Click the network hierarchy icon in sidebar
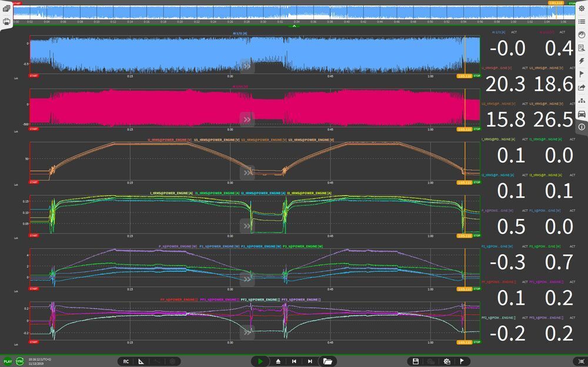588x367 pixels. (581, 100)
